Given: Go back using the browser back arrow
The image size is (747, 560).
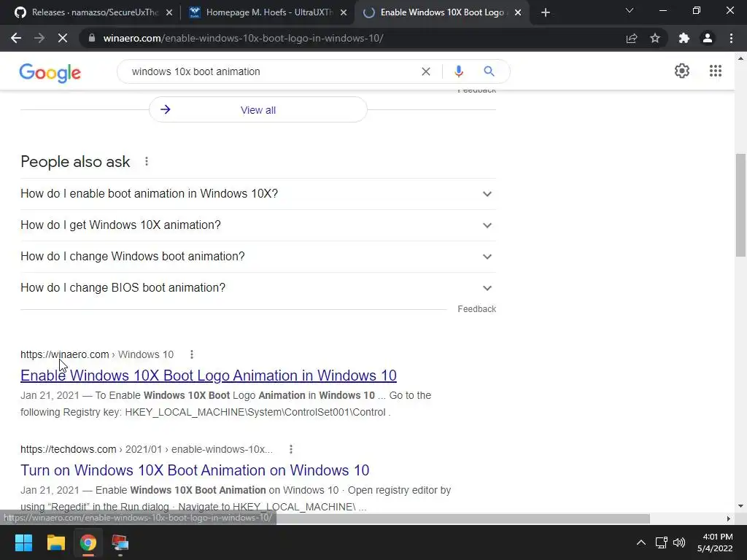Looking at the screenshot, I should pyautogui.click(x=16, y=38).
